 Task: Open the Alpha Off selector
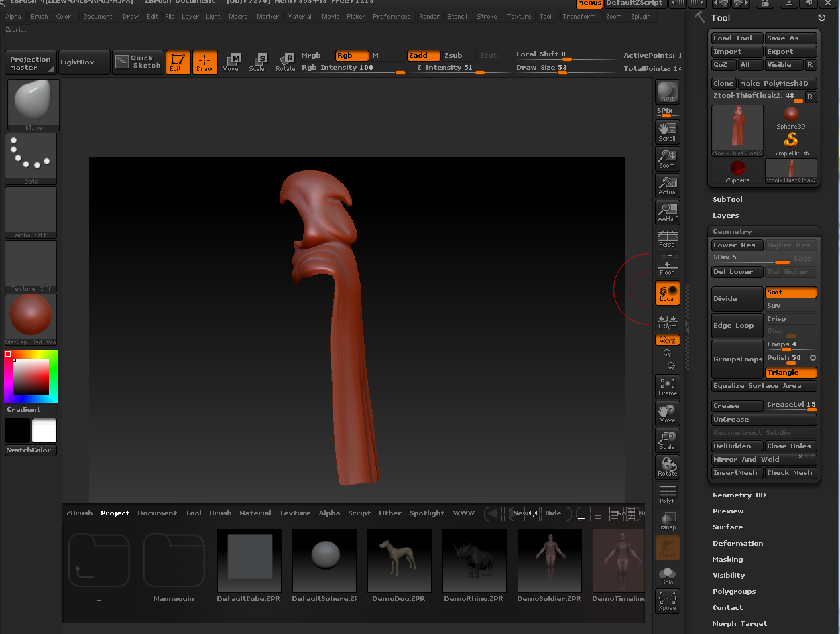click(32, 212)
